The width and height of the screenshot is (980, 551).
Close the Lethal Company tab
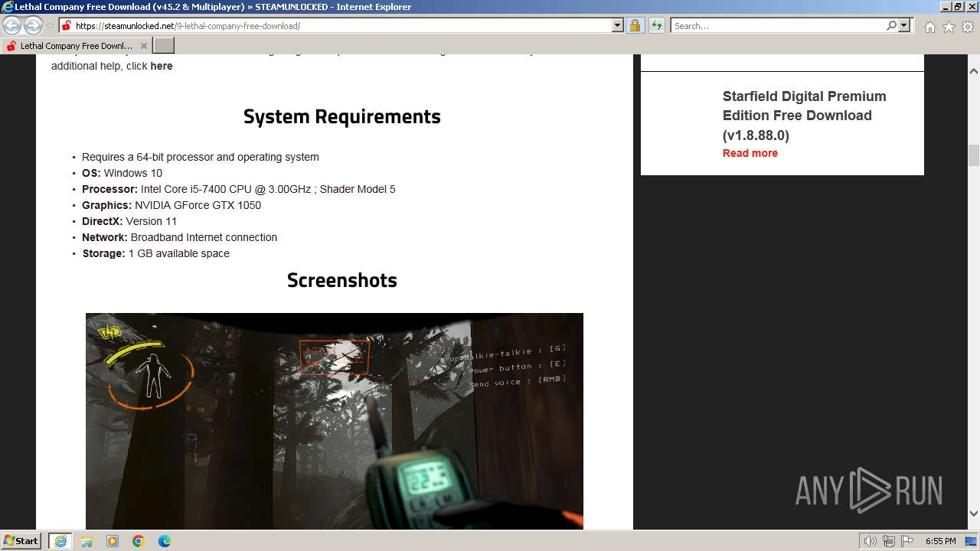(144, 46)
